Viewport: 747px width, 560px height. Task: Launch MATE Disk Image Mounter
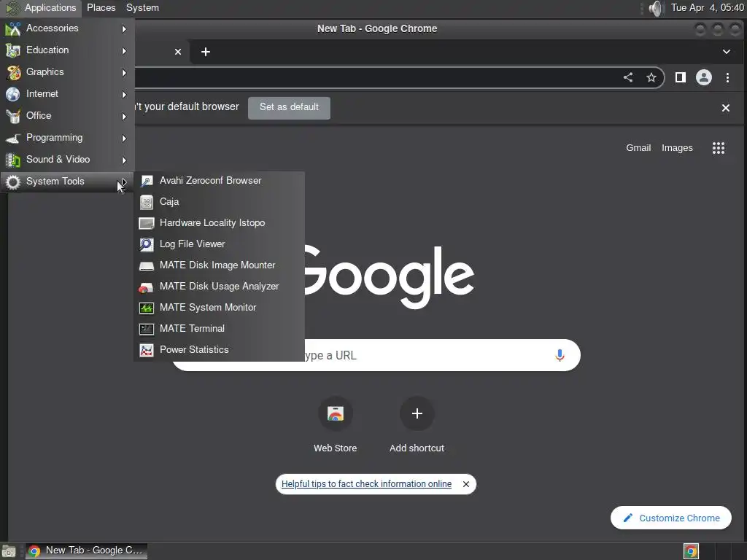(x=219, y=265)
